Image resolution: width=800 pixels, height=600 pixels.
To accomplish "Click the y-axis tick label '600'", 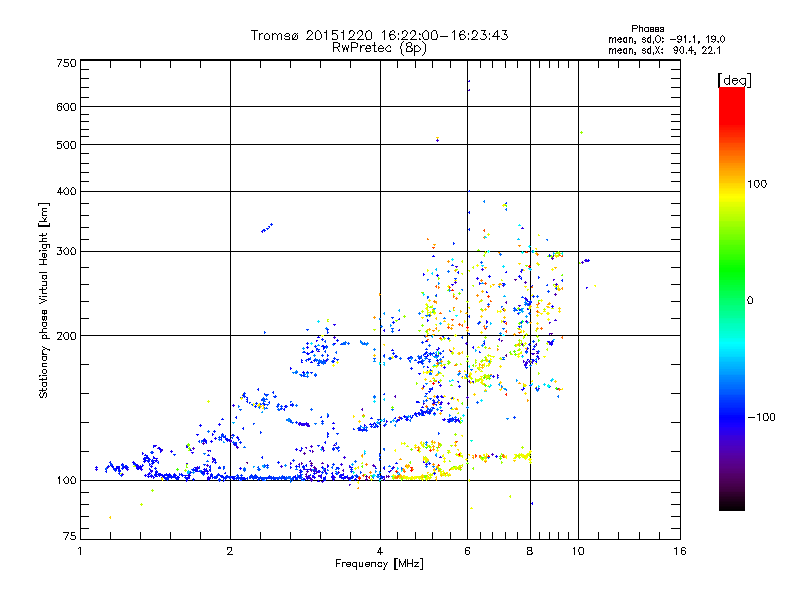I will click(67, 107).
